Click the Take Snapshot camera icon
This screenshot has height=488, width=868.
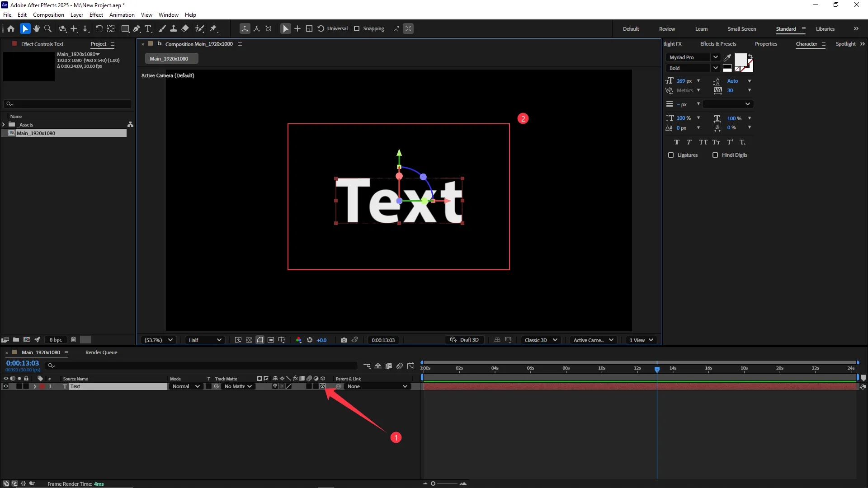pos(344,340)
